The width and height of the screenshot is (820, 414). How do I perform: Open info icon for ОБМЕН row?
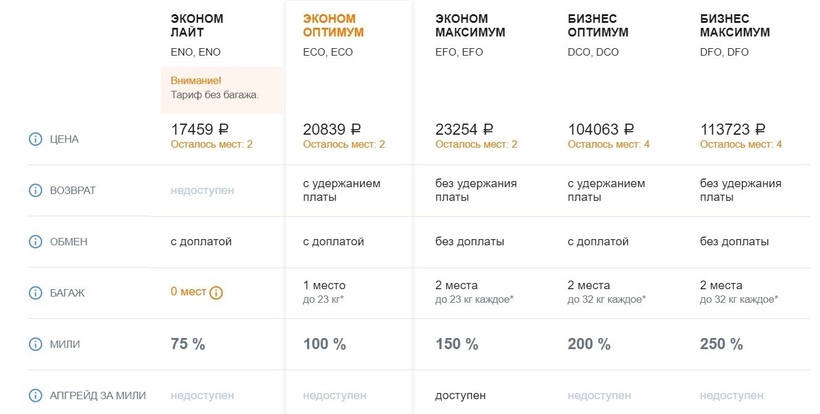pyautogui.click(x=36, y=242)
